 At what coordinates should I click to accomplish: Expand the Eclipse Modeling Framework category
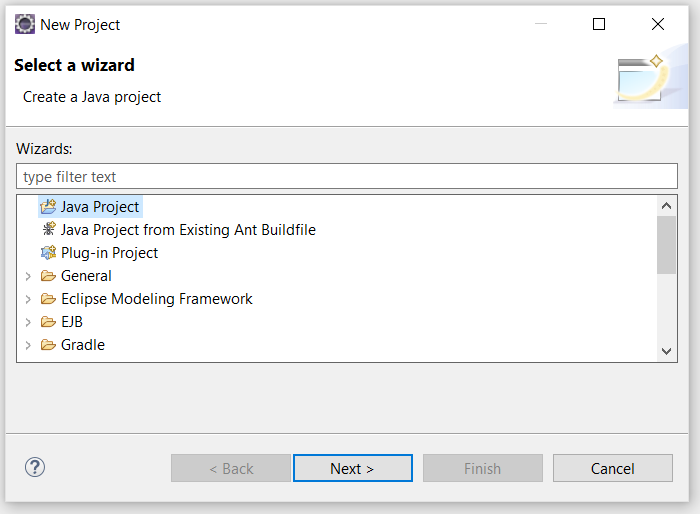28,299
